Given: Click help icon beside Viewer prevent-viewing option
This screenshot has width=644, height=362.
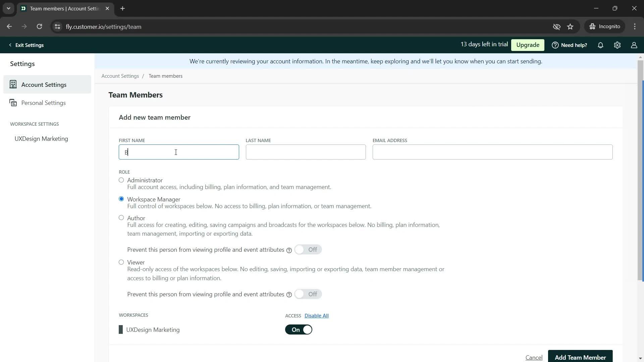Looking at the screenshot, I should coord(289,295).
